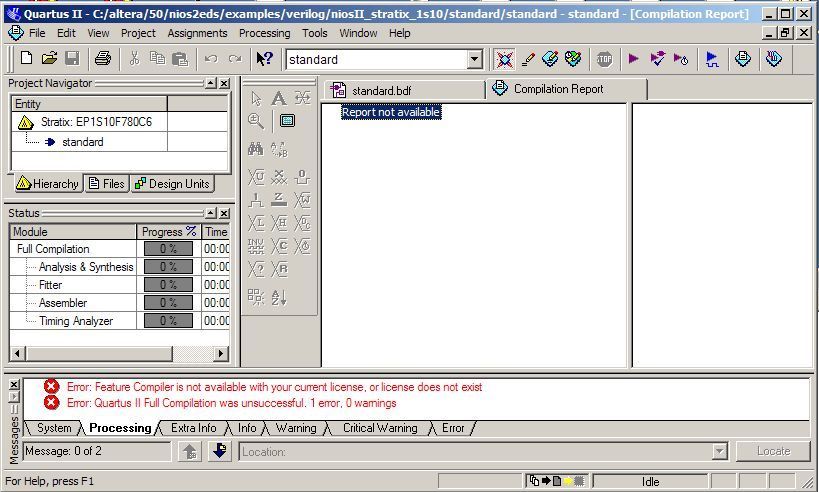The height and width of the screenshot is (492, 819).
Task: Select the arrow Selection tool
Action: pos(256,98)
